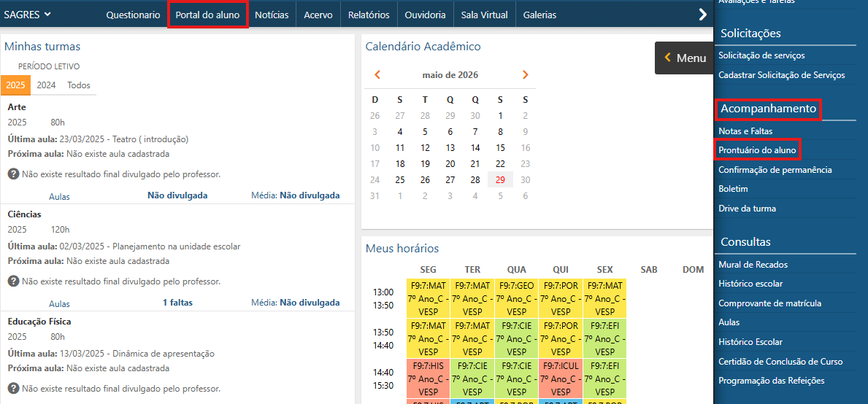The image size is (868, 404).
Task: Open Histórico escolar link
Action: [x=750, y=284]
